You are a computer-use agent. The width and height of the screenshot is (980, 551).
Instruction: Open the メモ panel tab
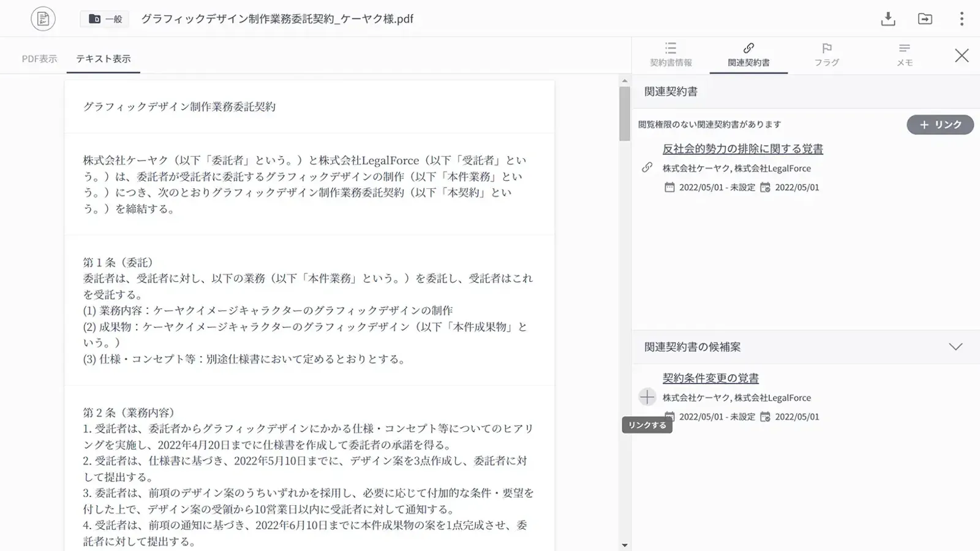(x=904, y=55)
